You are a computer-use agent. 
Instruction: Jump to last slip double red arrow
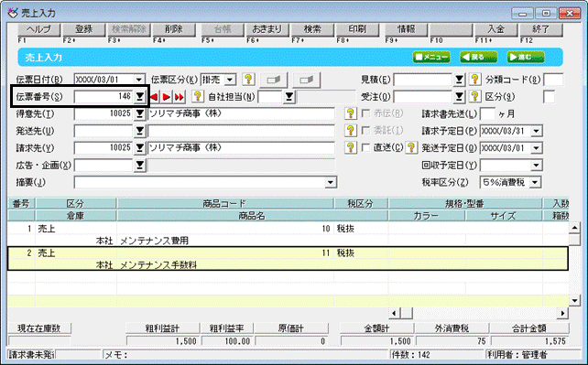180,97
